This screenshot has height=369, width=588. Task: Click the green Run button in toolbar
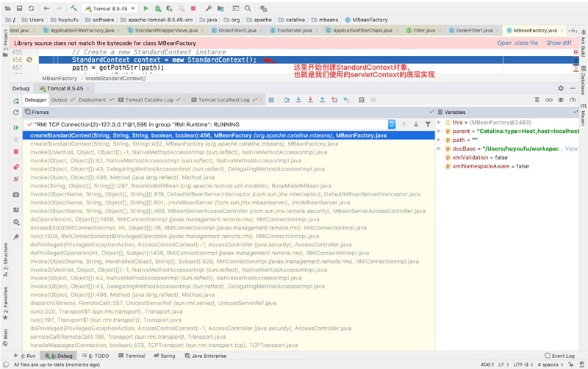(x=146, y=8)
